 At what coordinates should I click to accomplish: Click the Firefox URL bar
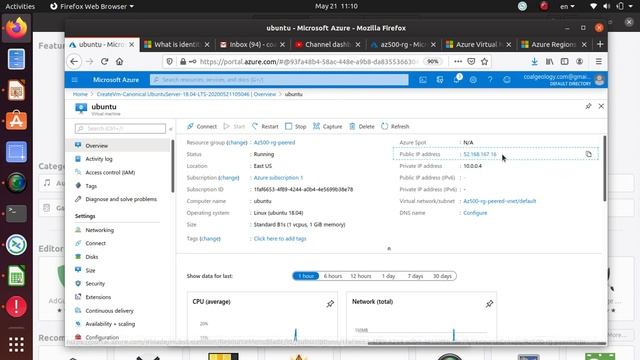(x=308, y=62)
